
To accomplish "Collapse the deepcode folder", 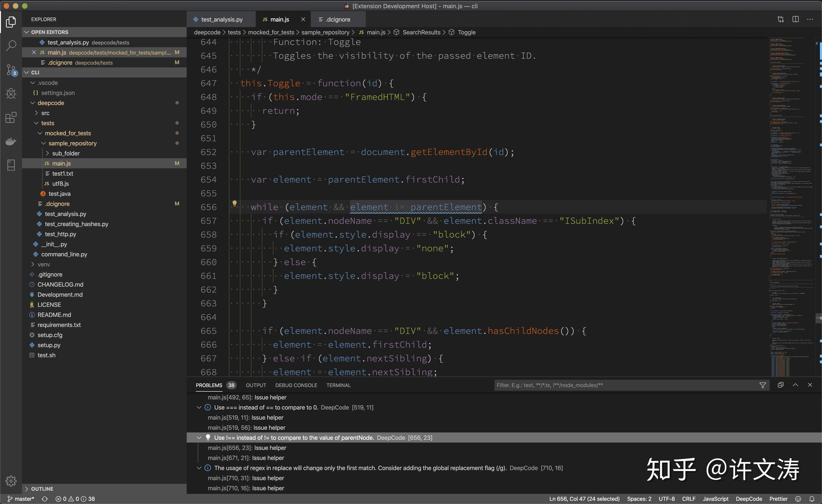I will (x=33, y=103).
